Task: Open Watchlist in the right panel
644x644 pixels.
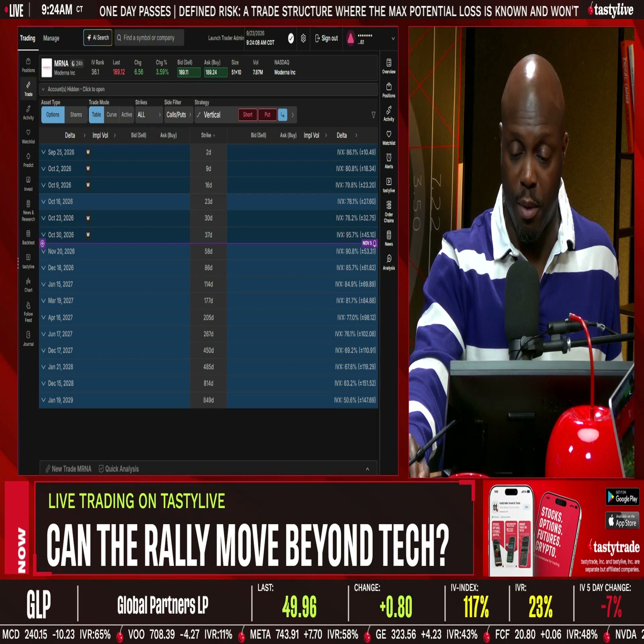Action: tap(389, 138)
